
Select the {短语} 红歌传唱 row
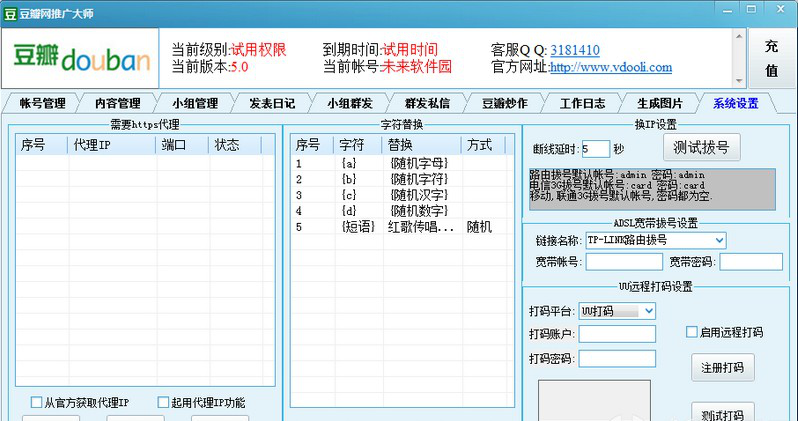(x=402, y=227)
